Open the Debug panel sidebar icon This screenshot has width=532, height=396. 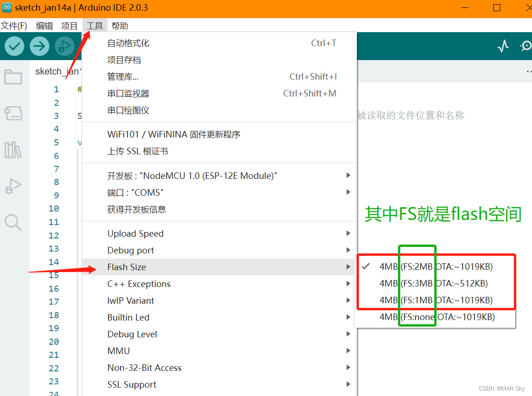point(13,186)
